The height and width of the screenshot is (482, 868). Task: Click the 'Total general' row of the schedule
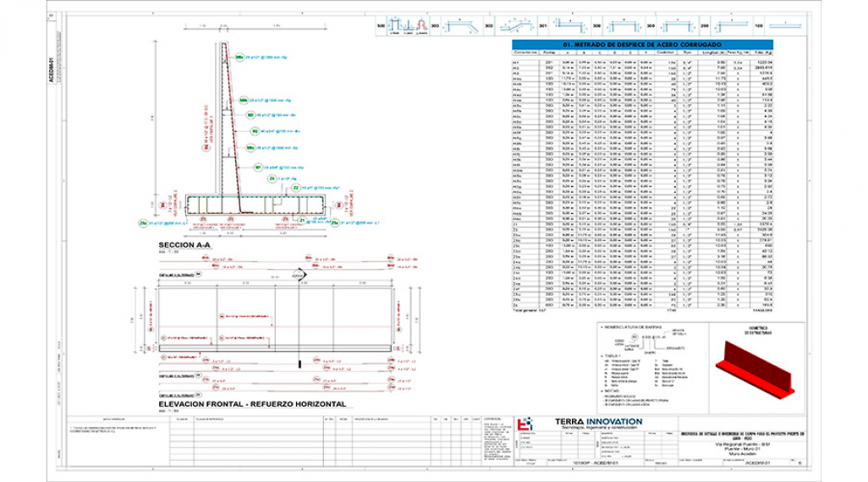[x=642, y=310]
